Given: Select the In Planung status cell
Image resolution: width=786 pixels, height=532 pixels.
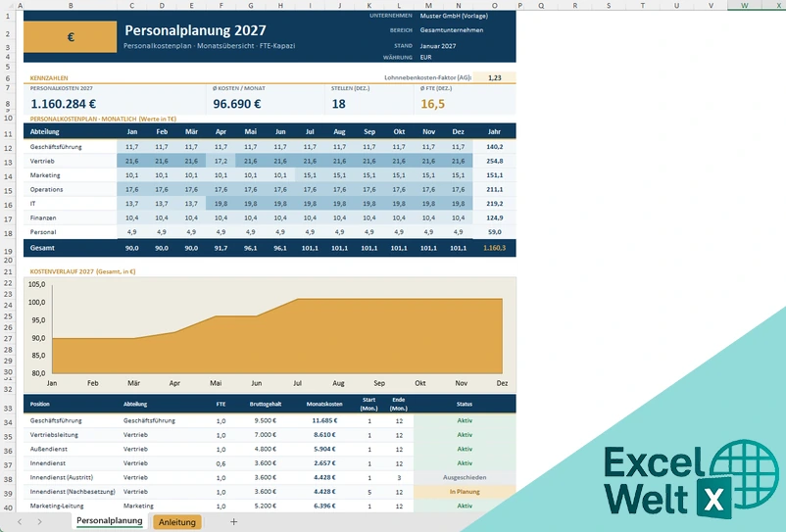Looking at the screenshot, I should (465, 492).
